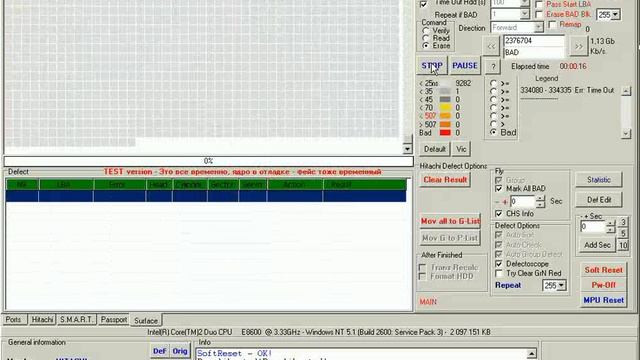Open the Erase BAD Blk 255 dropdown
The image size is (640, 360).
615,15
